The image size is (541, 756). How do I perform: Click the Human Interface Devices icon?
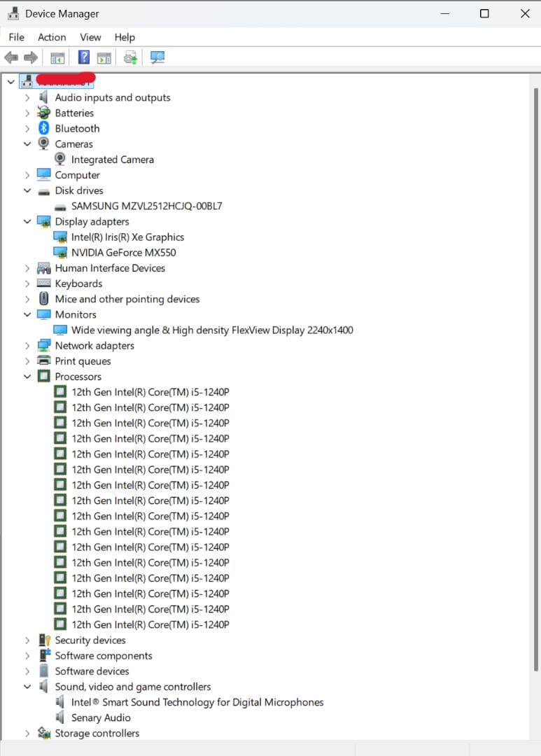44,267
